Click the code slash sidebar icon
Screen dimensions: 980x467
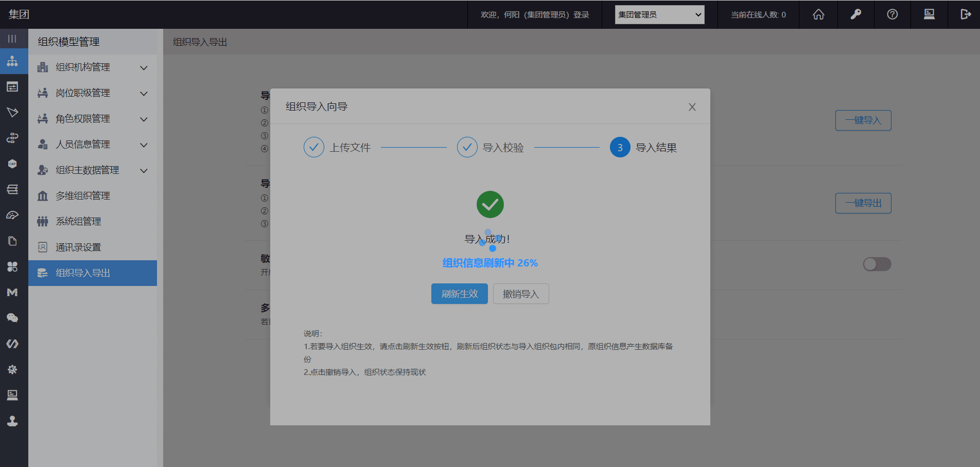[12, 344]
